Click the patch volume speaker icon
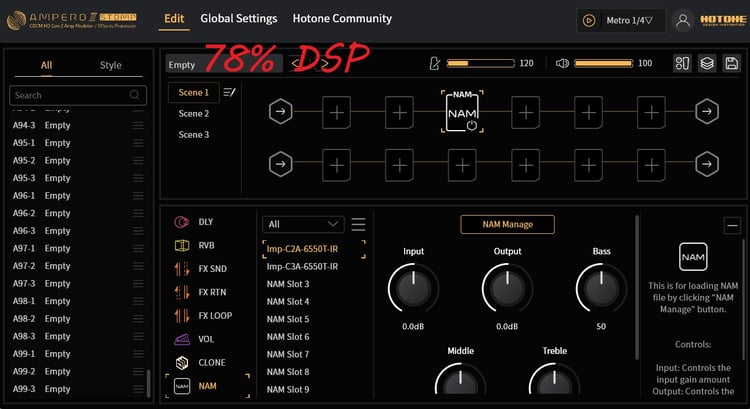750x409 pixels. click(562, 63)
